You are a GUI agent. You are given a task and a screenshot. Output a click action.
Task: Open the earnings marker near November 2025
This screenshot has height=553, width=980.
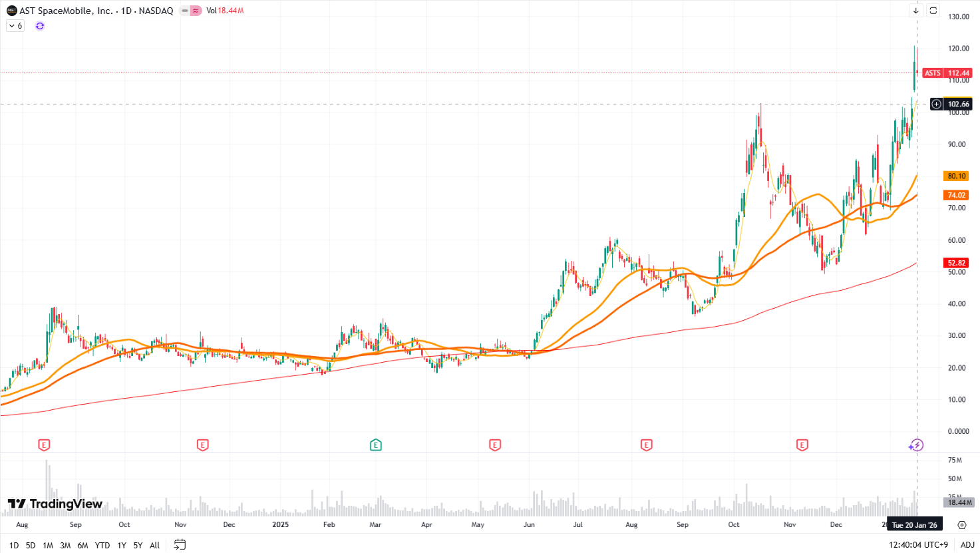802,445
